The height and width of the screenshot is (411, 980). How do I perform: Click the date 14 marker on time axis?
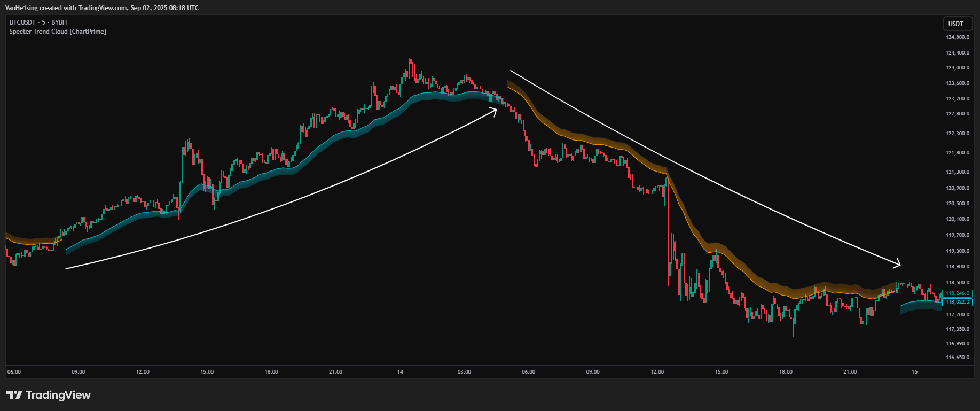(400, 372)
